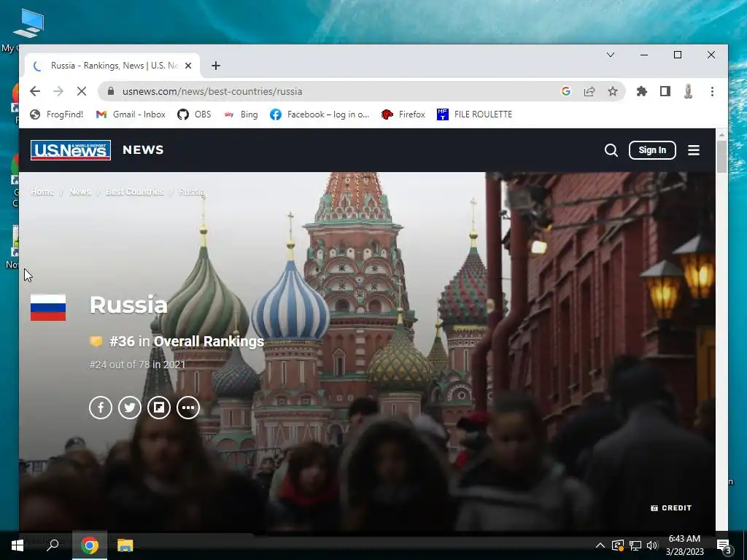Open FrogFind! bookmark

click(56, 114)
